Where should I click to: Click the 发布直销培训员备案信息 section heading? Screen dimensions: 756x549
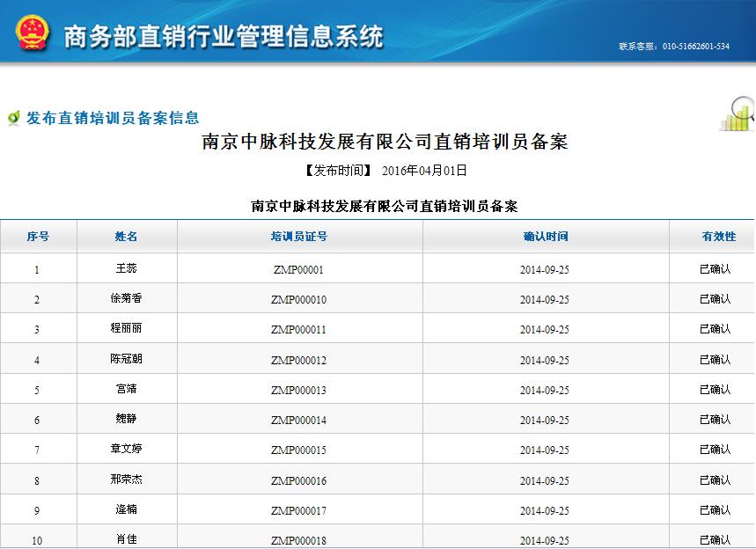pos(113,118)
